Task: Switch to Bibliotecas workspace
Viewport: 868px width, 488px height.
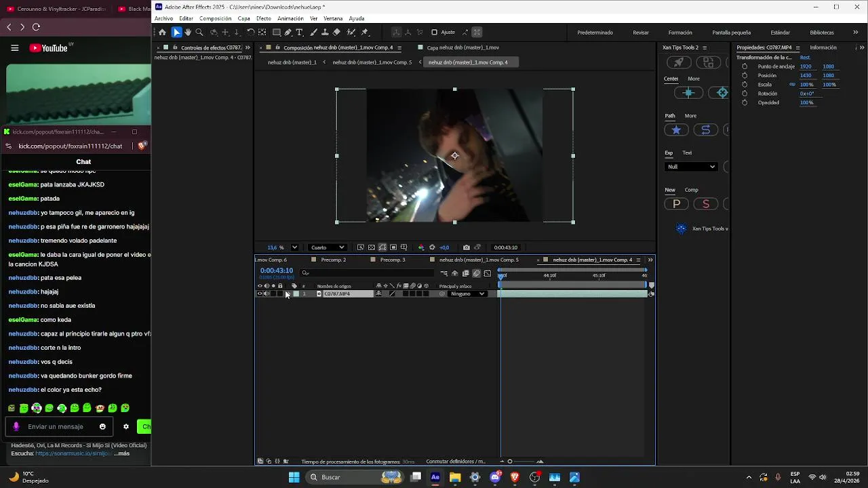Action: (x=822, y=33)
